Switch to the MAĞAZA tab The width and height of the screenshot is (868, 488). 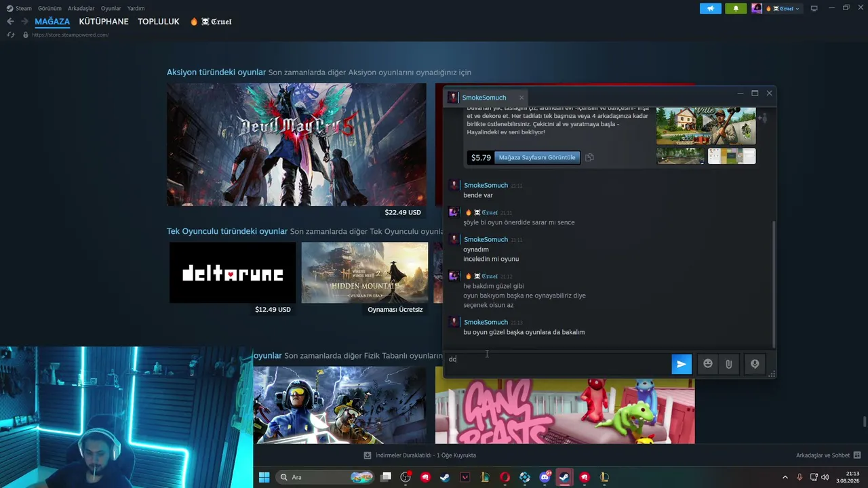(x=52, y=22)
